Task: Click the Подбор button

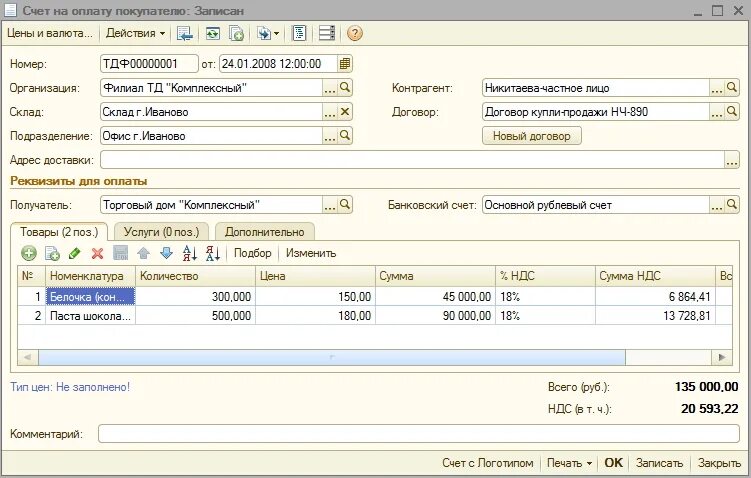Action: point(252,253)
